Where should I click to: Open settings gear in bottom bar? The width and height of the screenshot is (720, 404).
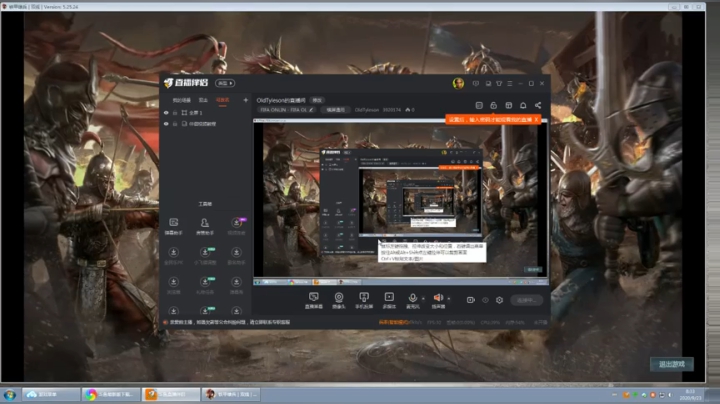point(500,300)
